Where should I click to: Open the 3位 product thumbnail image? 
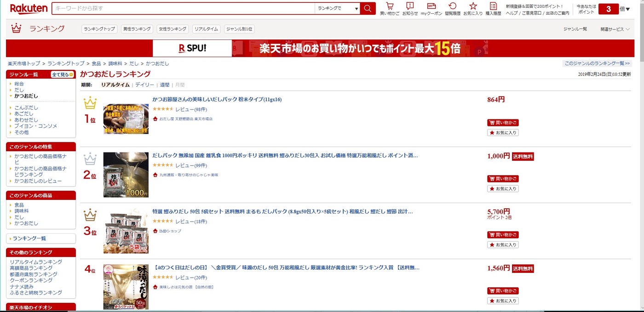[x=126, y=231]
